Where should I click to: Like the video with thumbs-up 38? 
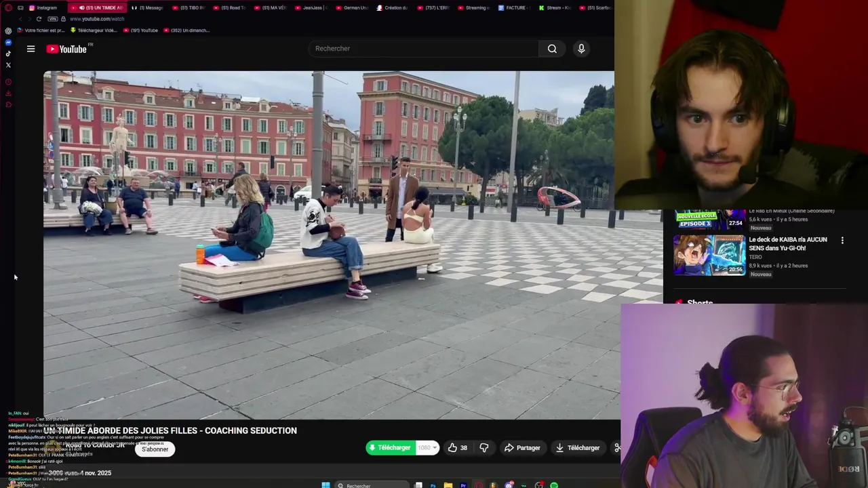(x=458, y=448)
